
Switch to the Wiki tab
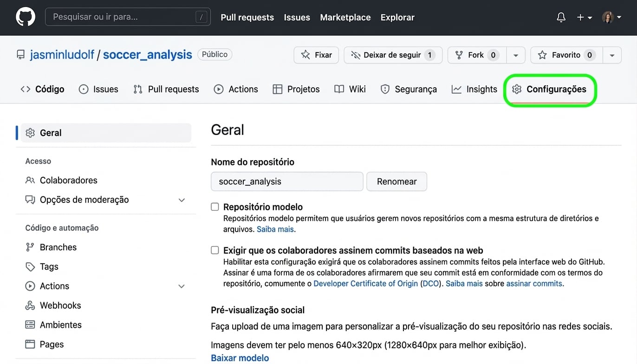point(350,89)
